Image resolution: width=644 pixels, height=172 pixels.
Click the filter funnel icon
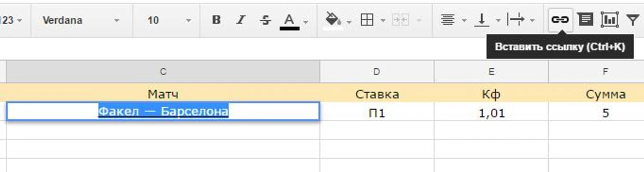click(x=633, y=20)
